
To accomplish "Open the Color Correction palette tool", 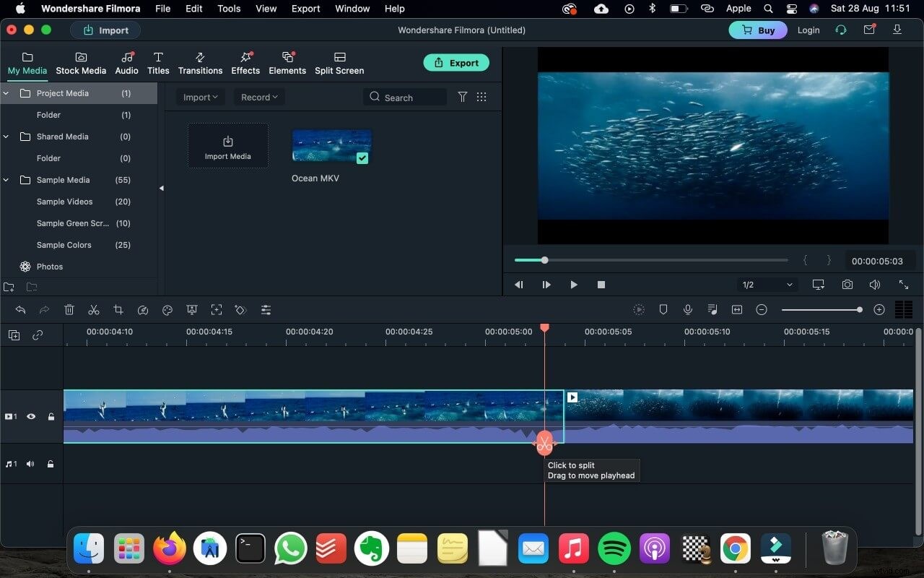I will pyautogui.click(x=167, y=309).
